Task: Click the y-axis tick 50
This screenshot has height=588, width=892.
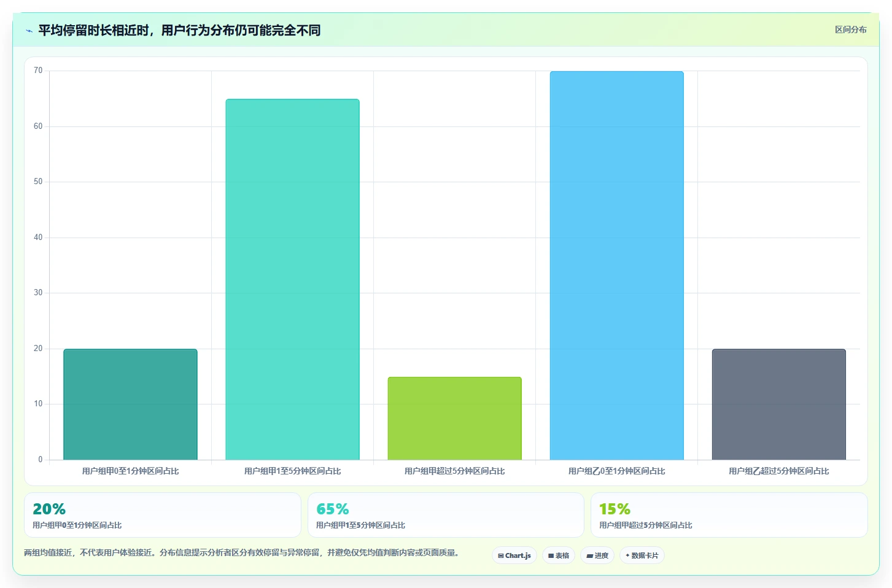Action: (x=38, y=182)
